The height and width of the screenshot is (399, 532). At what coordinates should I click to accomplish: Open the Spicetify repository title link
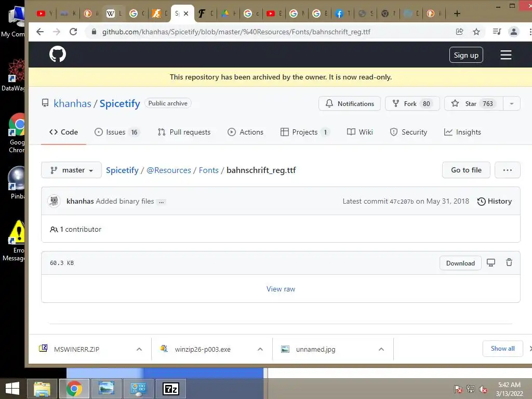point(120,103)
